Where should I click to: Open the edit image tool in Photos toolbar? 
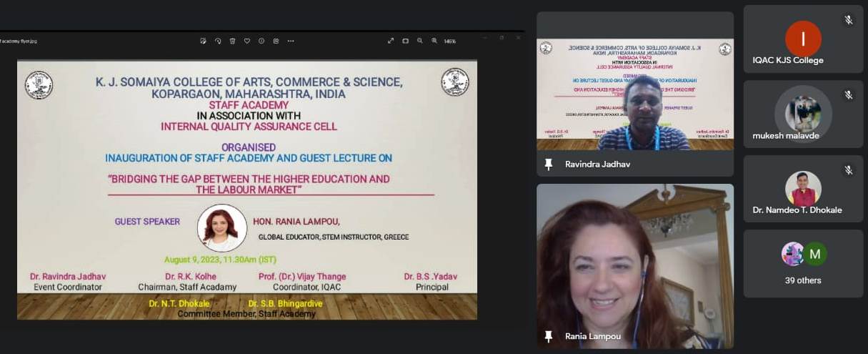pos(204,41)
